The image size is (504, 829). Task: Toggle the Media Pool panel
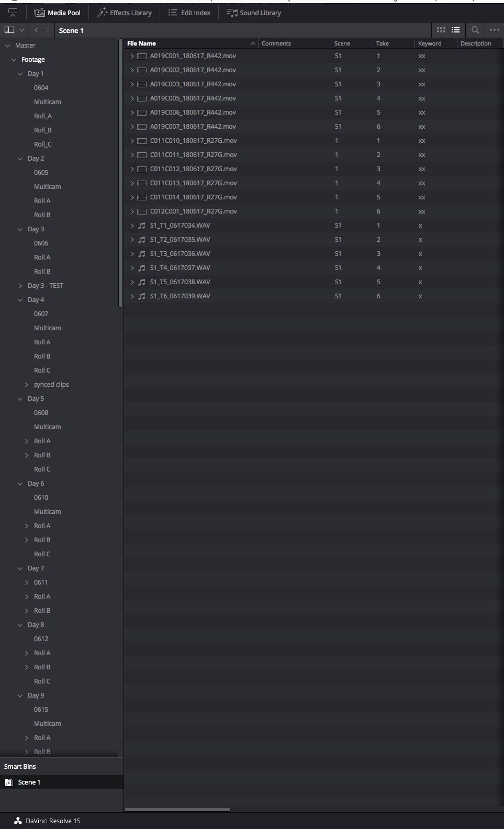(58, 13)
